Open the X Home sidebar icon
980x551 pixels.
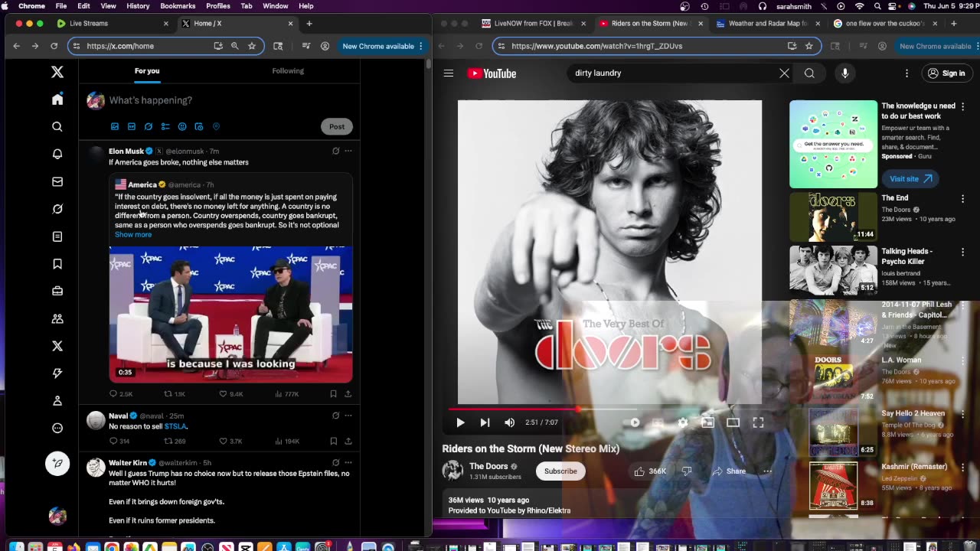coord(57,99)
